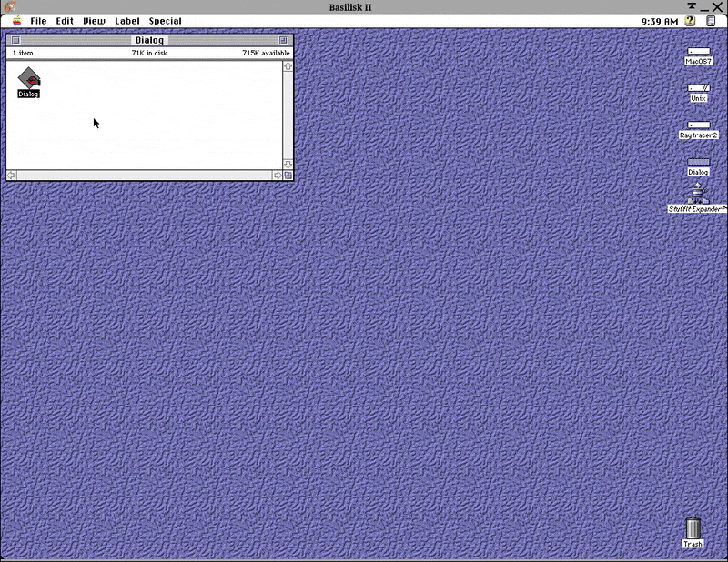The image size is (728, 562).
Task: Click the Basilisk II emulator app icon
Action: pyautogui.click(x=10, y=7)
